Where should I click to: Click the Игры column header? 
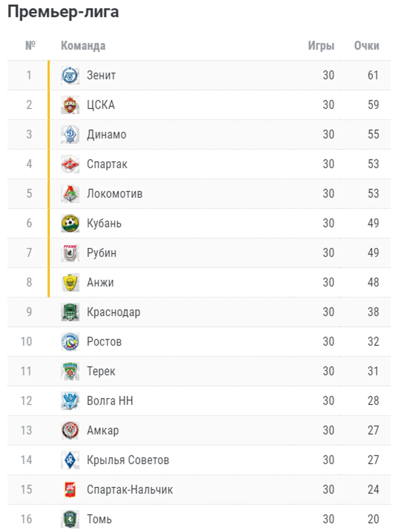pyautogui.click(x=321, y=46)
